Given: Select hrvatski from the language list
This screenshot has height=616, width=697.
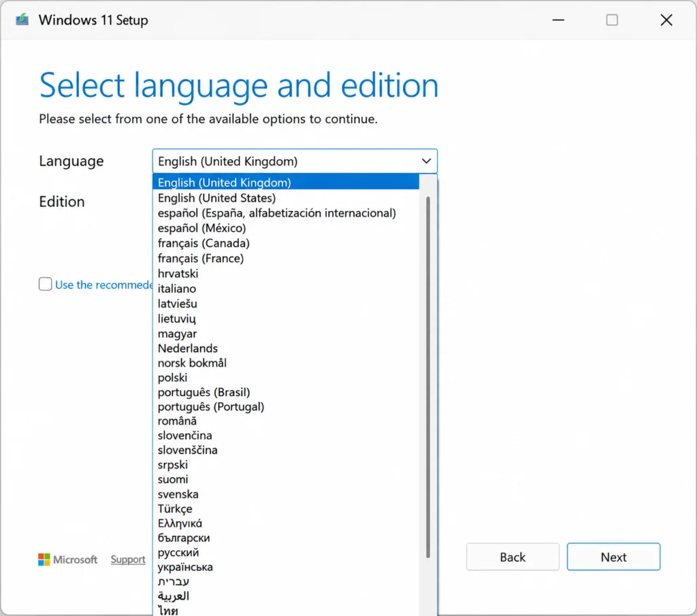Looking at the screenshot, I should coord(286,274).
